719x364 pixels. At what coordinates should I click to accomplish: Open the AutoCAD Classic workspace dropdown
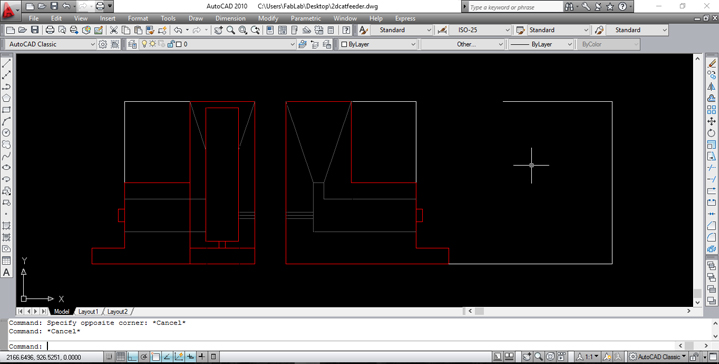[x=50, y=44]
